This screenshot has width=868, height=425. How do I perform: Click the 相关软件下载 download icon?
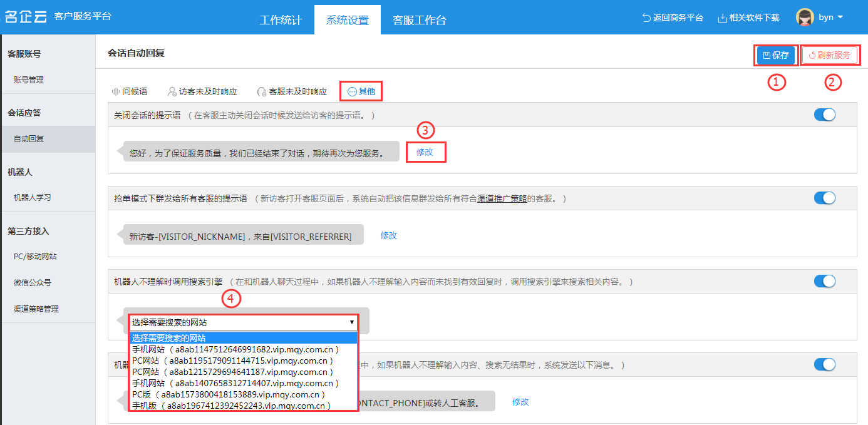coord(722,18)
